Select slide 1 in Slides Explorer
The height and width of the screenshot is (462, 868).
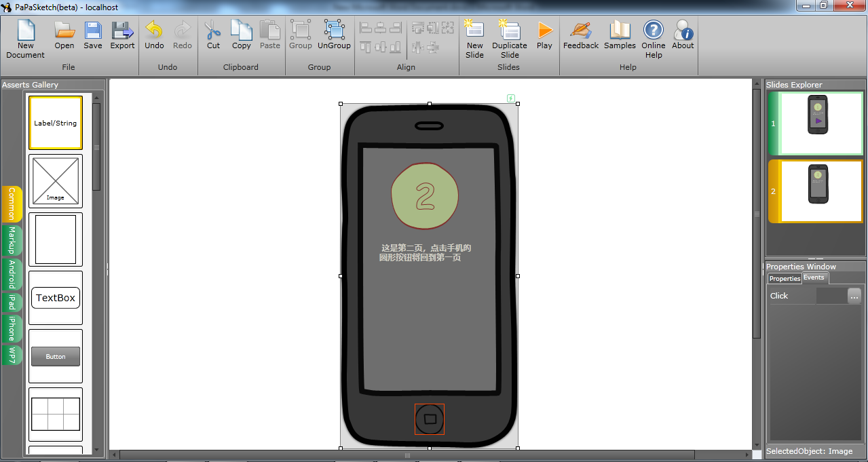click(814, 123)
